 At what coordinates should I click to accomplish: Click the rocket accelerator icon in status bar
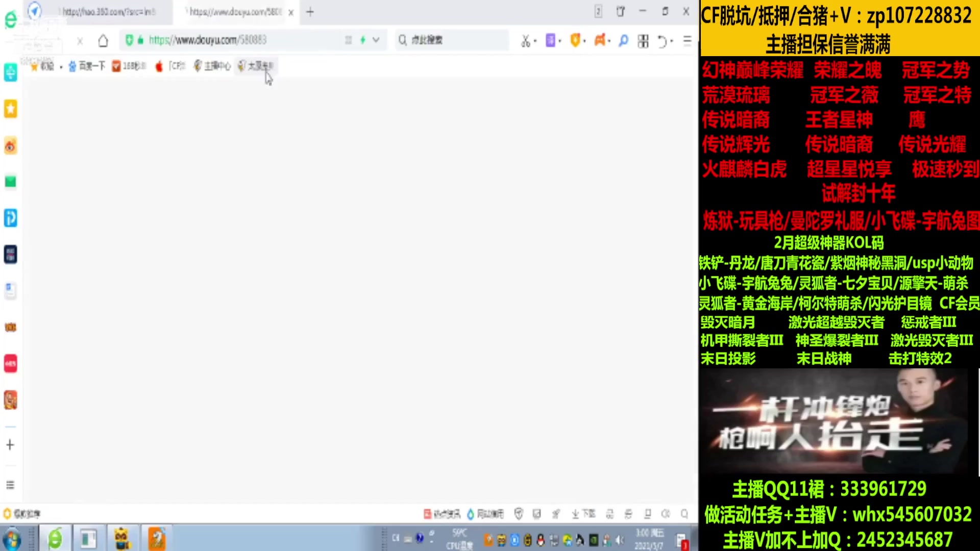(x=556, y=514)
